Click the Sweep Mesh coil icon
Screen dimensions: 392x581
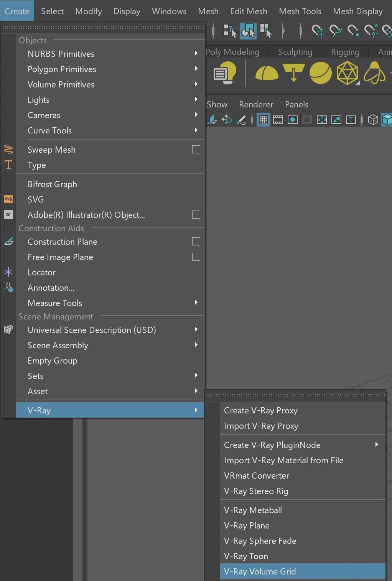tap(8, 149)
